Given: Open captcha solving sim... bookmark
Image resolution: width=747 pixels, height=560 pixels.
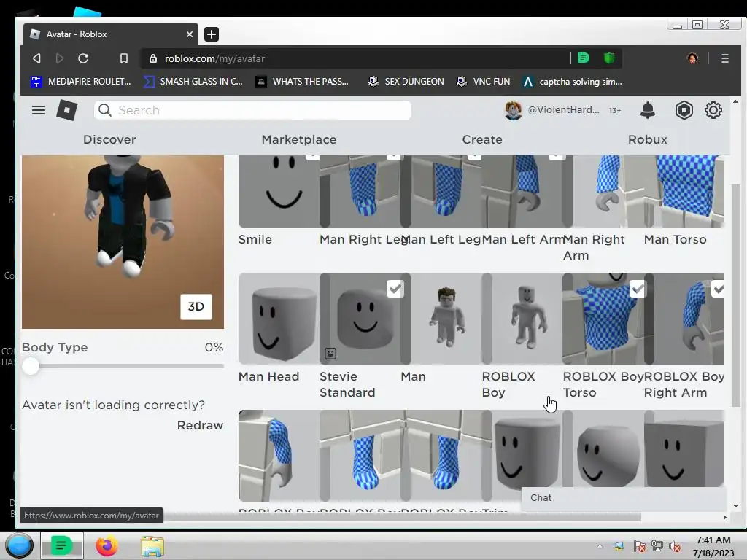Looking at the screenshot, I should click(572, 82).
